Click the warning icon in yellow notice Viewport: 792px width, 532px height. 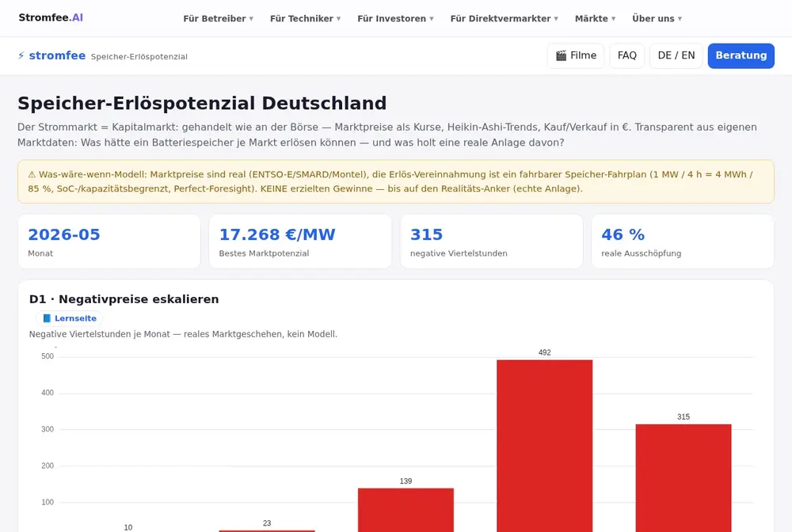32,175
